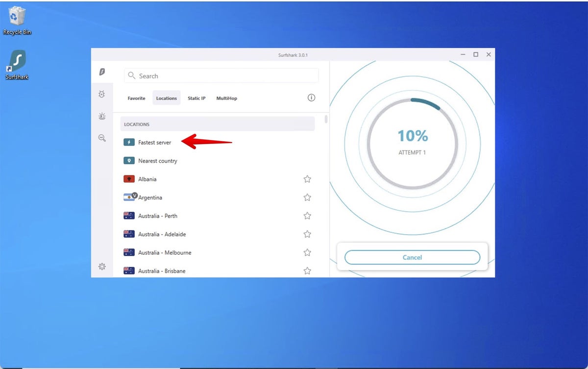Click the circular connection progress ring
This screenshot has height=369, width=588.
click(412, 144)
